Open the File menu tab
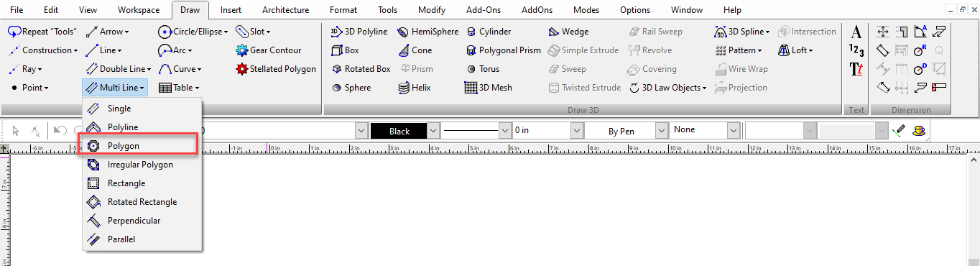Screen dimensions: 980x266 click(17, 10)
